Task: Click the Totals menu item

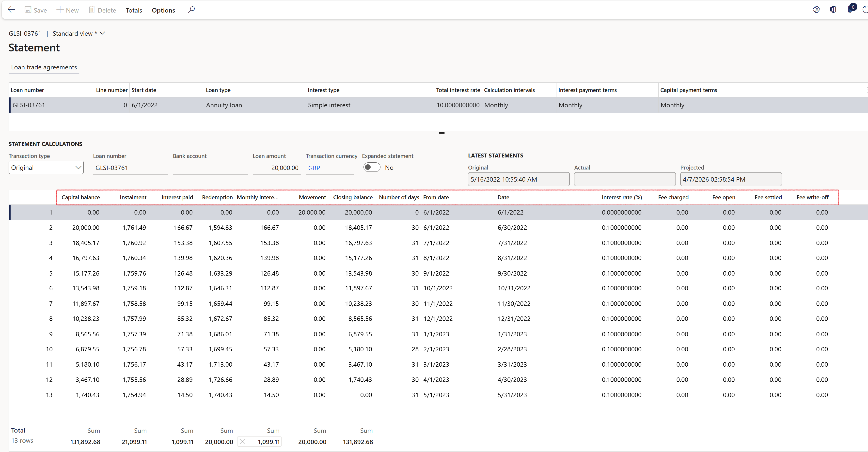Action: click(134, 10)
